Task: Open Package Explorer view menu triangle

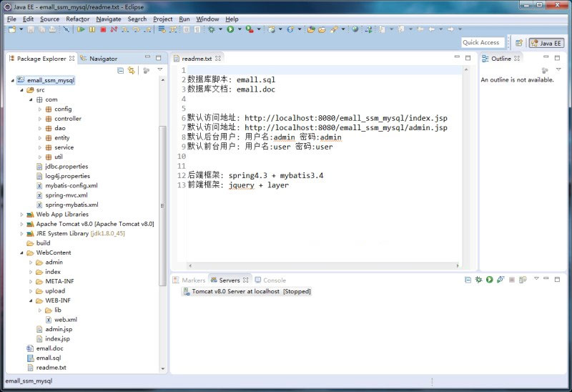Action: [160, 70]
